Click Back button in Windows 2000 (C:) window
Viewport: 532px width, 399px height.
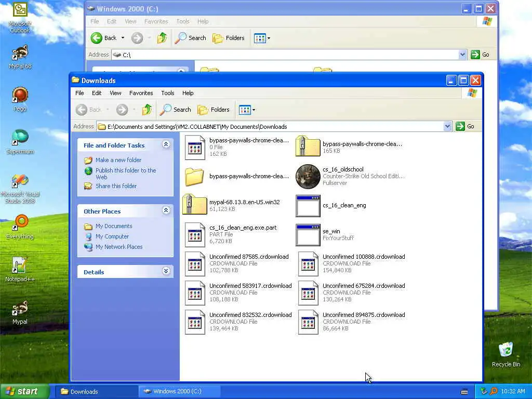point(104,38)
